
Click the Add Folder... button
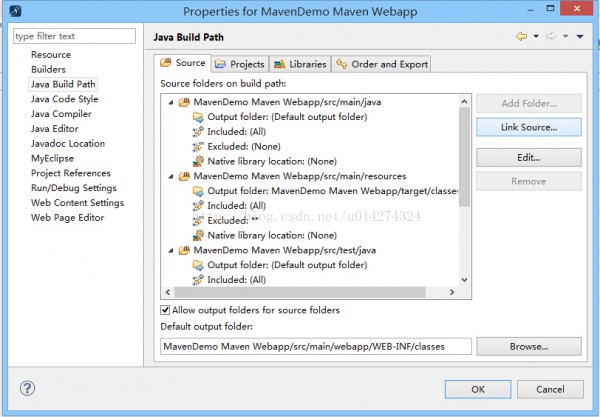(x=529, y=104)
